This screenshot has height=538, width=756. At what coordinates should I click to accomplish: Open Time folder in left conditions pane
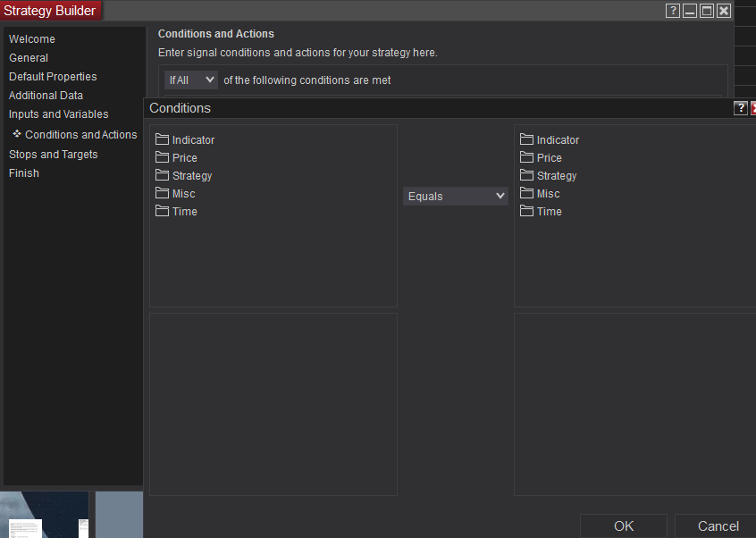[176, 211]
